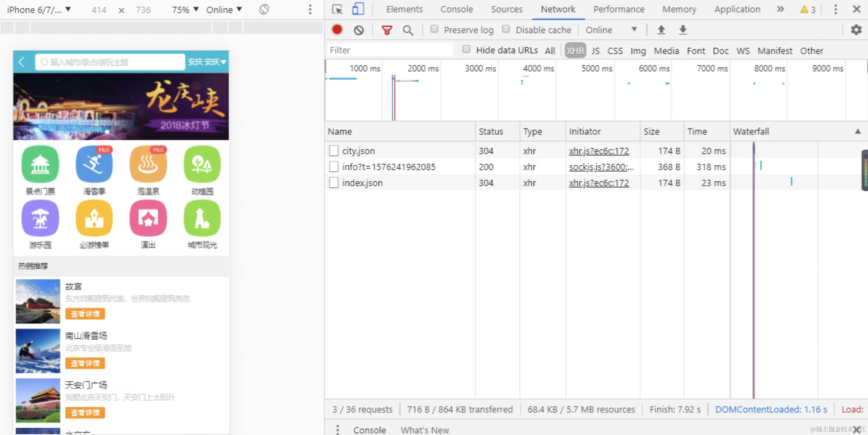Switch to the Console tab

456,9
